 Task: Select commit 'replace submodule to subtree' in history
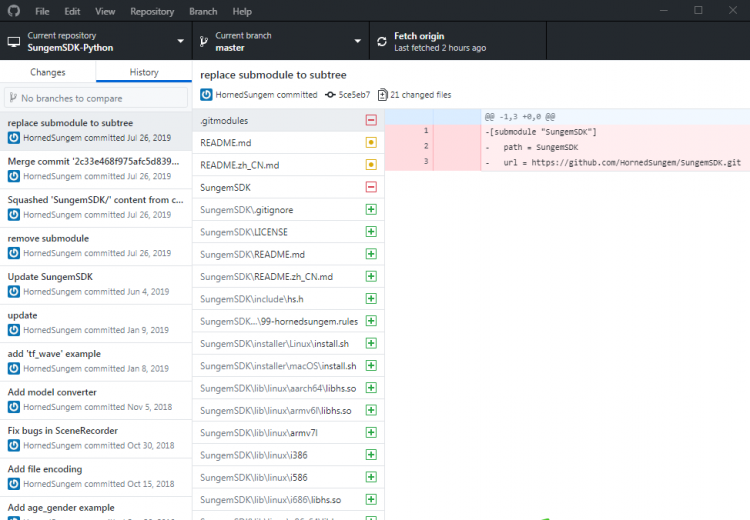(96, 131)
